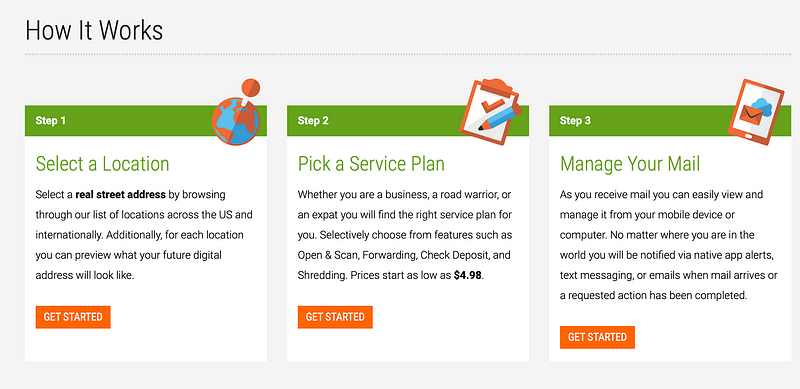Select the Step 3 green header label
The image size is (800, 389).
(x=576, y=121)
